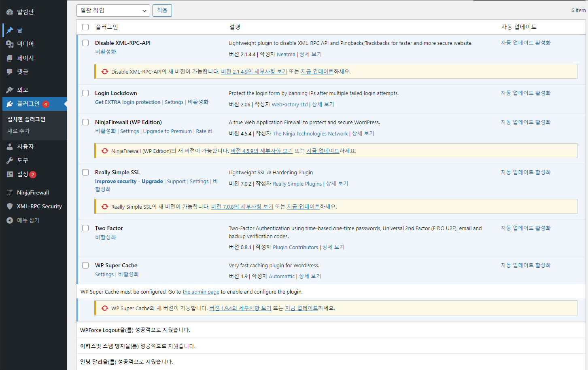Click Automattic author link
The width and height of the screenshot is (588, 370).
[282, 277]
